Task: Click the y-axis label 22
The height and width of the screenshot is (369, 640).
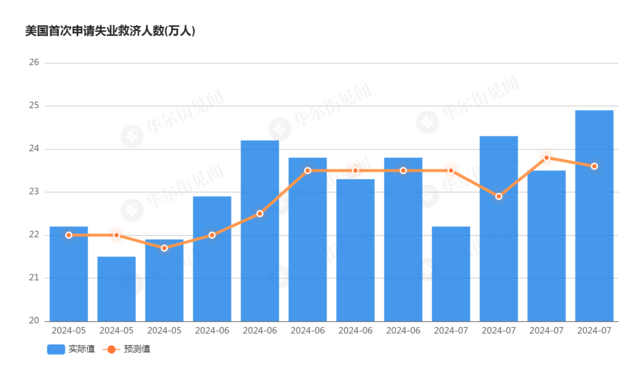Action: click(x=34, y=235)
